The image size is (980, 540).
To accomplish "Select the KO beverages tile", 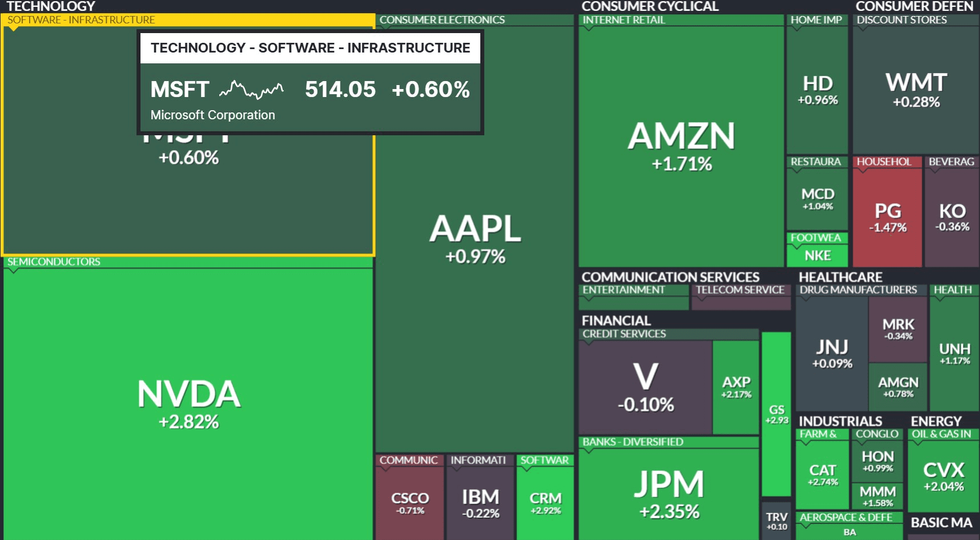I will [952, 217].
